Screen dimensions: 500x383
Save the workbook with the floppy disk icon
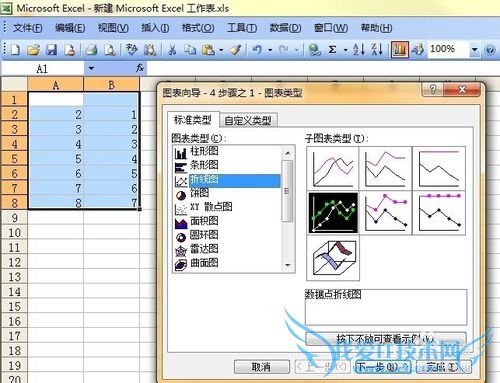point(51,50)
